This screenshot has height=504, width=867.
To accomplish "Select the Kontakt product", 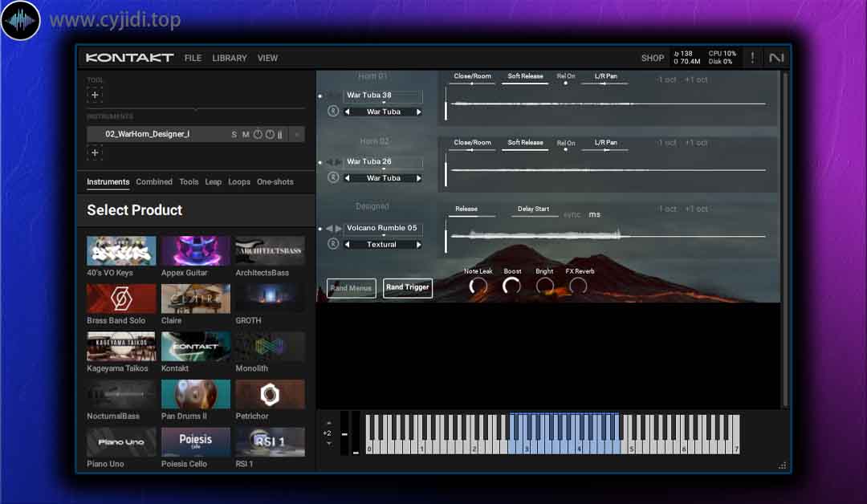I will point(196,352).
